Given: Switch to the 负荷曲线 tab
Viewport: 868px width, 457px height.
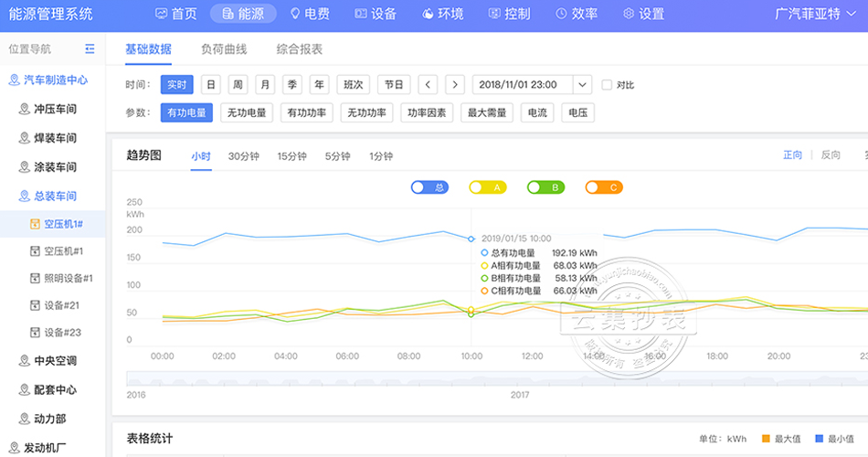Looking at the screenshot, I should 224,49.
